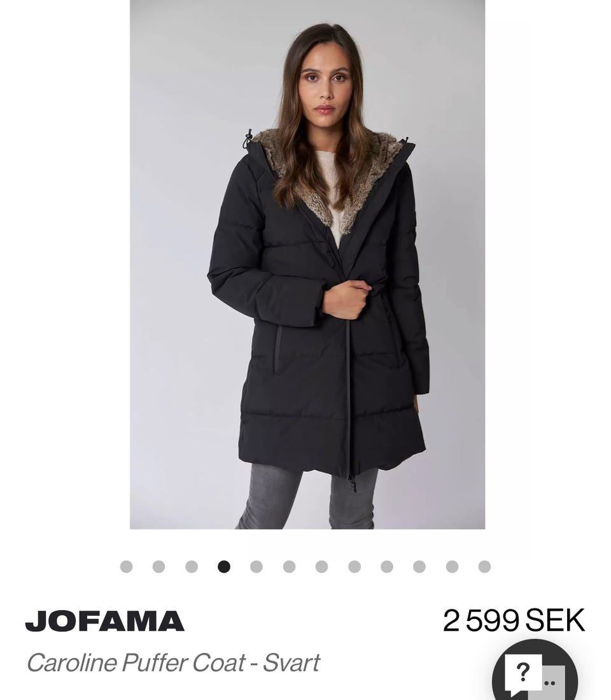Select the second carousel dot
The width and height of the screenshot is (611, 700).
(x=158, y=566)
